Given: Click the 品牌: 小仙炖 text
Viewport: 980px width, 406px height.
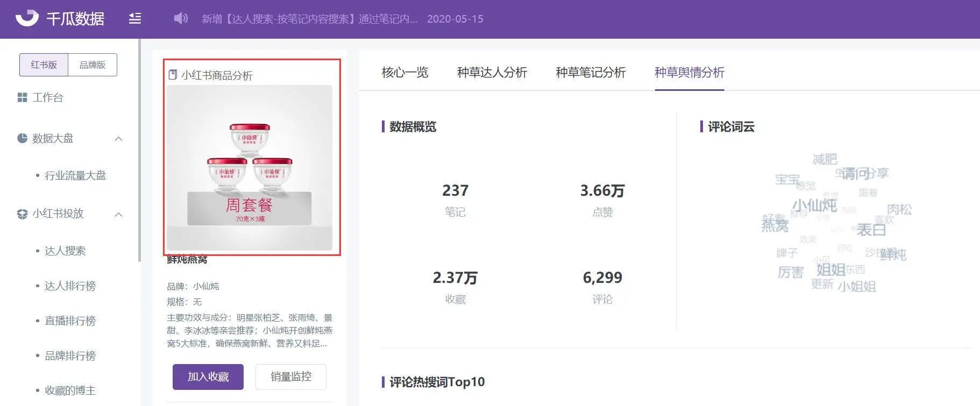Looking at the screenshot, I should 193,286.
